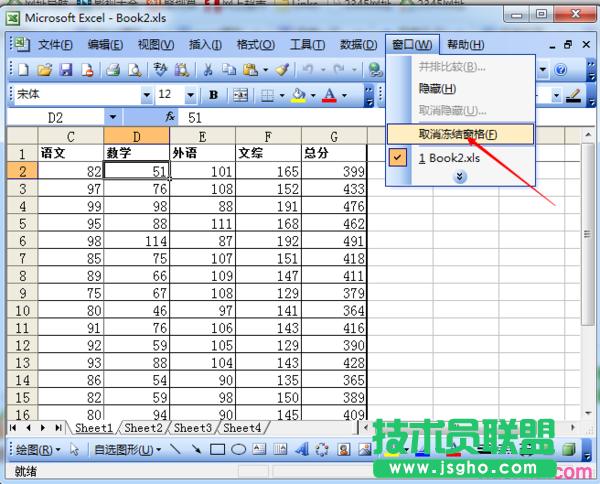Expand the Name Box dropdown arrow
This screenshot has width=600, height=484.
(111, 117)
